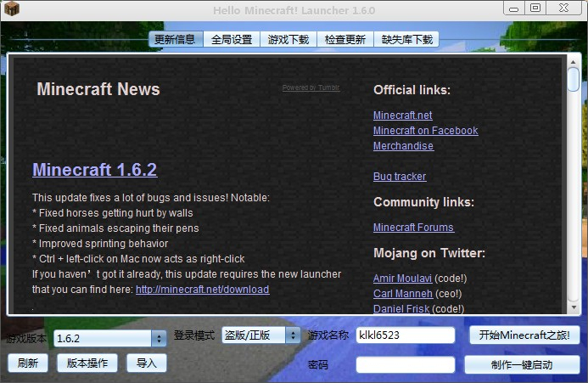
Task: Click the 开始Minecraft之旅! launch button
Action: pyautogui.click(x=524, y=335)
